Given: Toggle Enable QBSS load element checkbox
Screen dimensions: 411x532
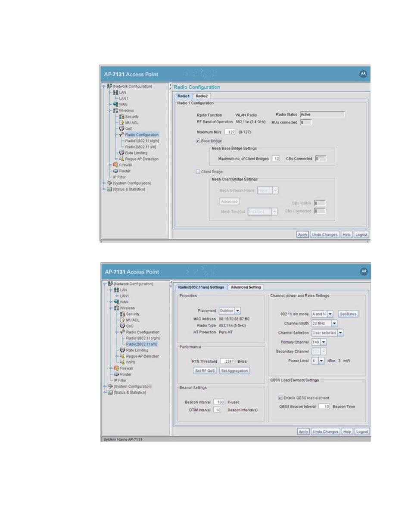Looking at the screenshot, I should [280, 398].
